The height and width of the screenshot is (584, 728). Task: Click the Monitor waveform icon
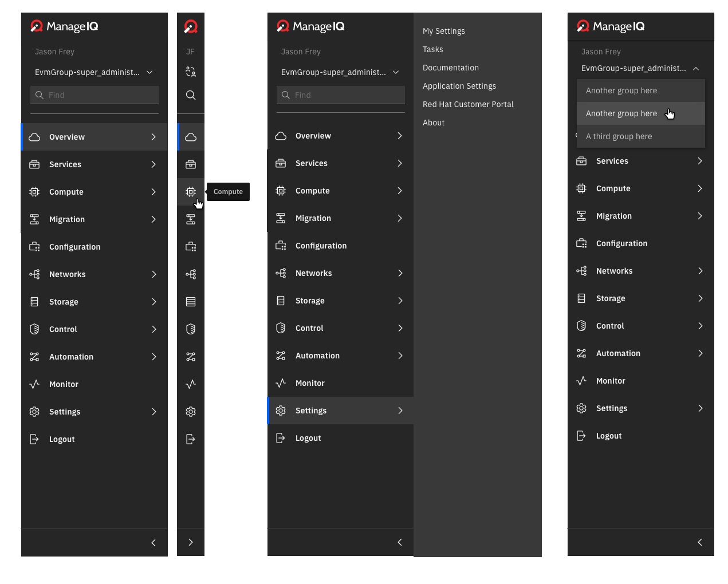coord(34,384)
